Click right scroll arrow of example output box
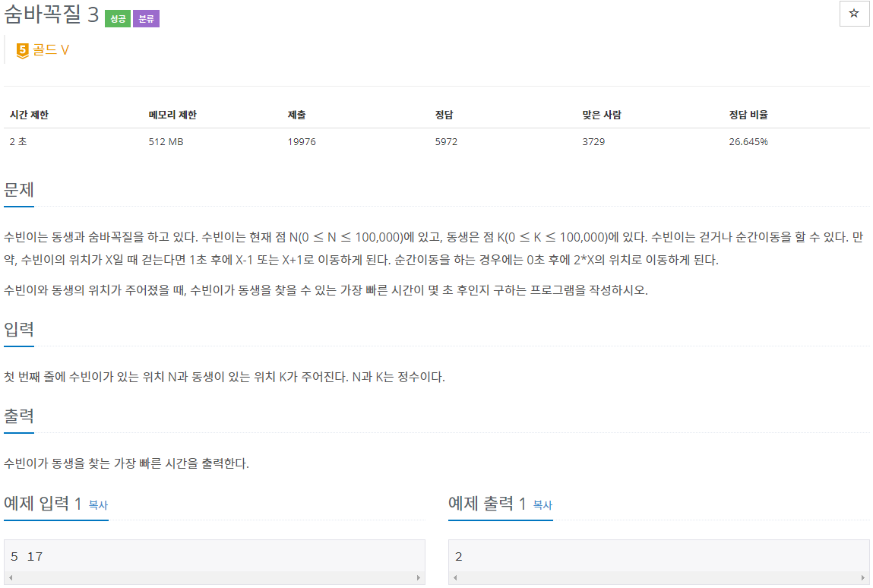This screenshot has height=588, width=873. click(x=863, y=578)
